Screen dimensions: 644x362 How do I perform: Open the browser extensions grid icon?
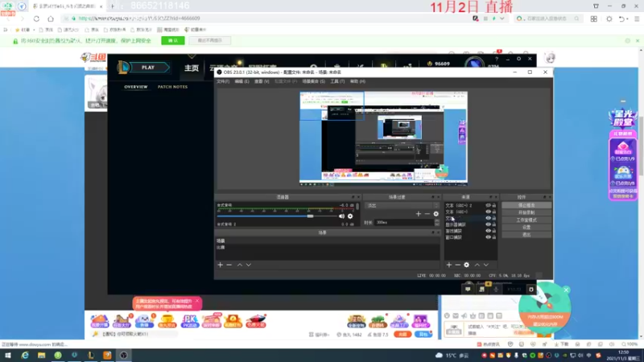594,19
